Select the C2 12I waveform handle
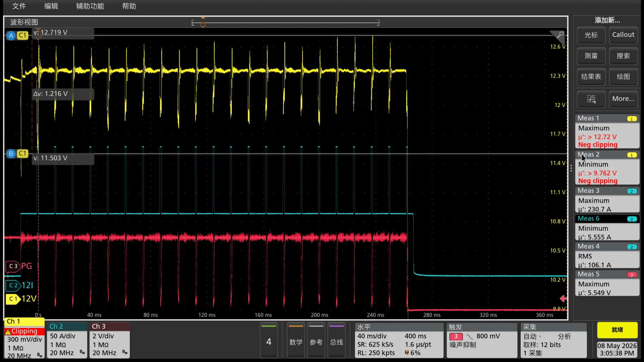Viewport: 644px width, 362px height. point(13,285)
